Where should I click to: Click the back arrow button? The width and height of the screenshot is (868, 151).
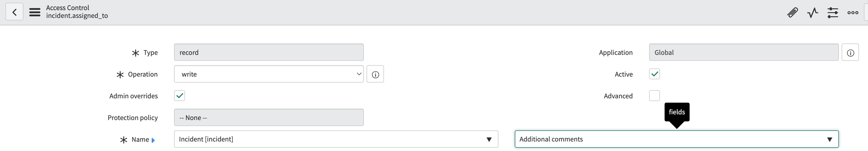point(14,12)
